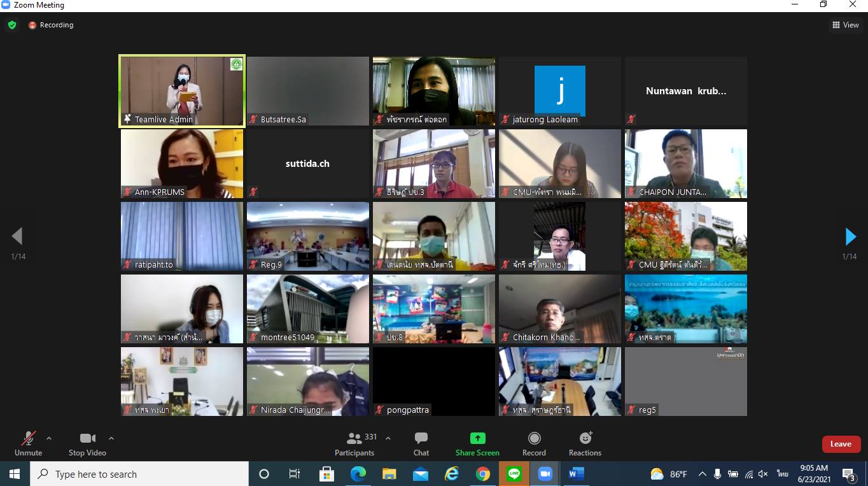Open the Chat panel

(421, 443)
